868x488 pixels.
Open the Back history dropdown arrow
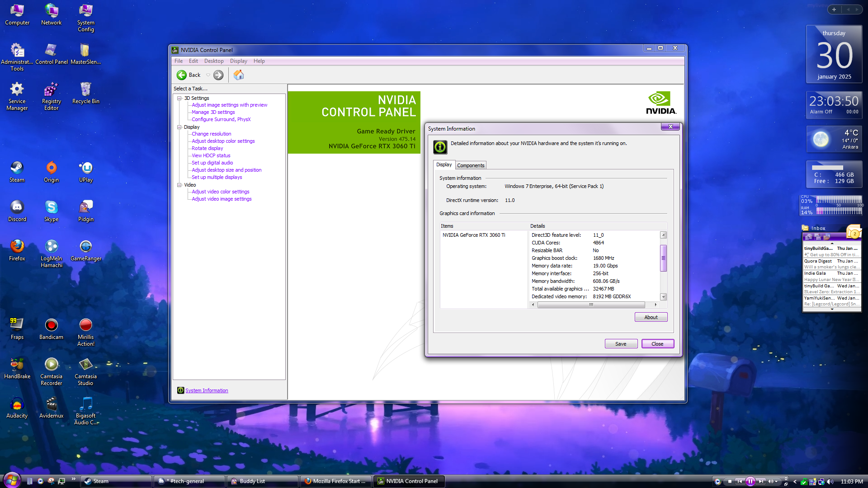(208, 75)
